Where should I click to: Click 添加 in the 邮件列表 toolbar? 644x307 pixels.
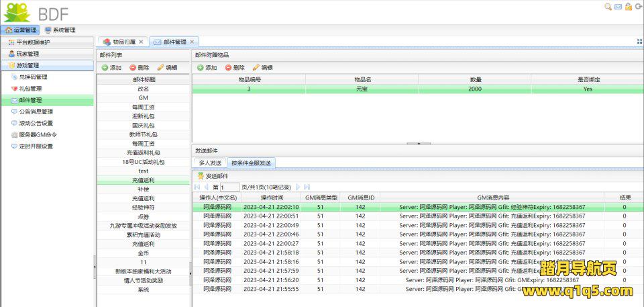coord(111,68)
